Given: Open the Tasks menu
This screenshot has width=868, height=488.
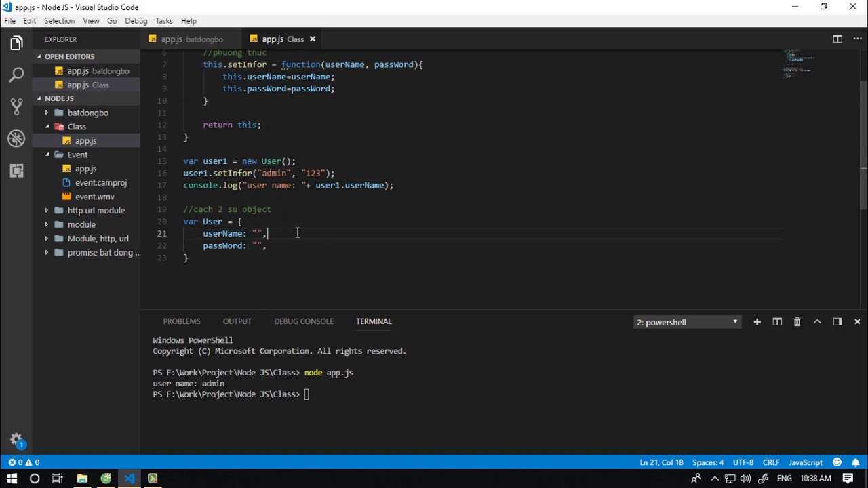Looking at the screenshot, I should click(164, 21).
